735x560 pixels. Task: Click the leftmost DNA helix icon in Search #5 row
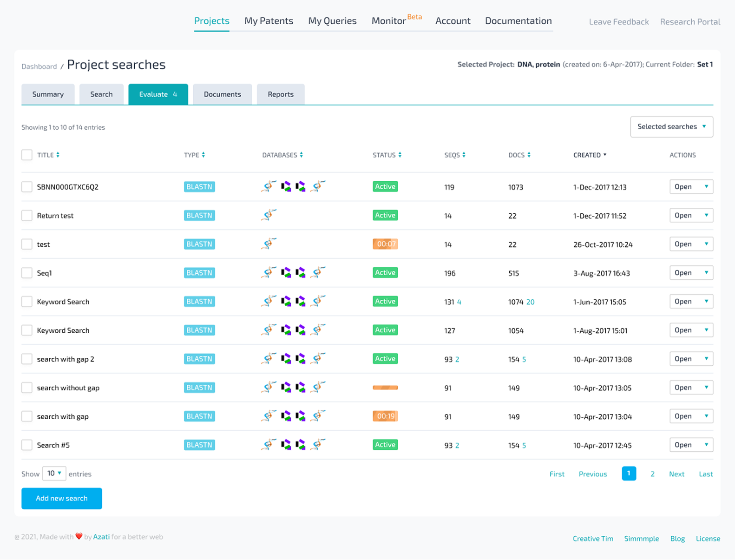point(269,445)
